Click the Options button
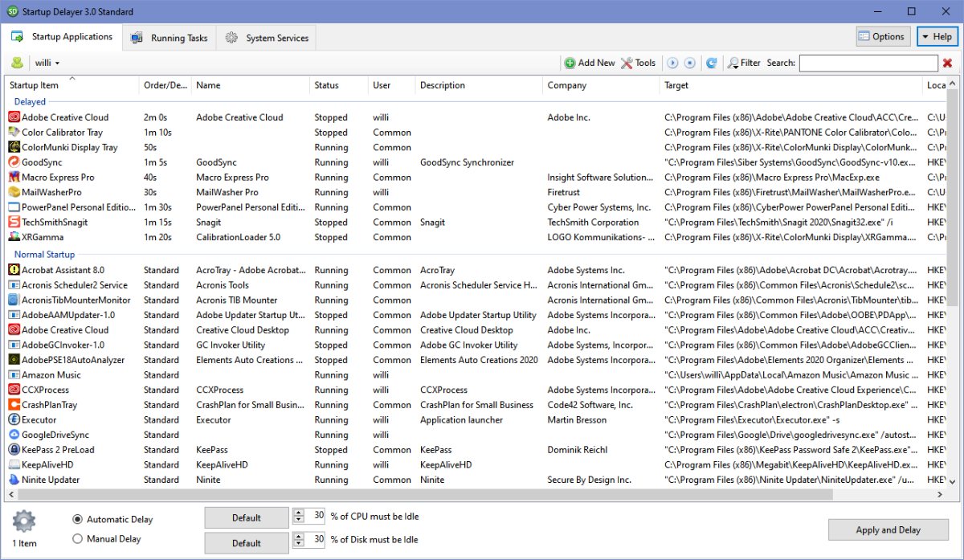Viewport: 964px width, 560px height. (x=883, y=36)
